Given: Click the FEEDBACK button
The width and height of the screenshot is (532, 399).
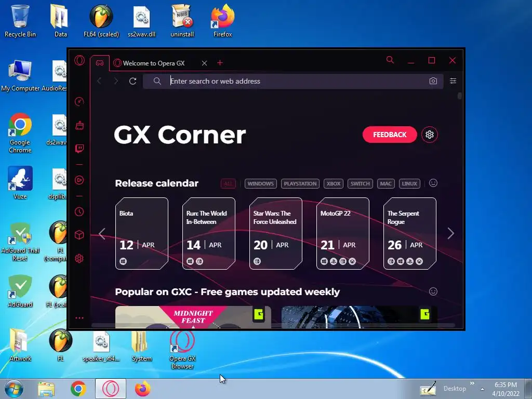Looking at the screenshot, I should point(390,135).
